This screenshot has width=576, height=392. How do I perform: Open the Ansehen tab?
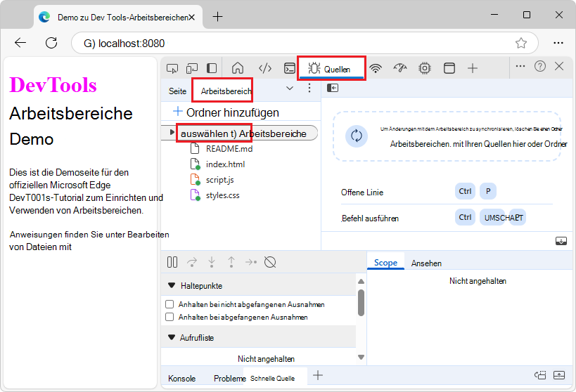tap(426, 263)
